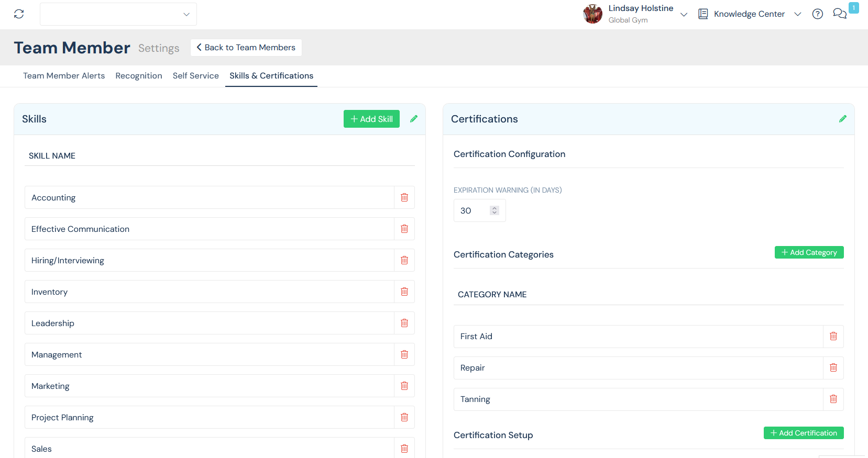Remove the Marketing skill using trash icon
This screenshot has width=868, height=458.
pos(404,386)
